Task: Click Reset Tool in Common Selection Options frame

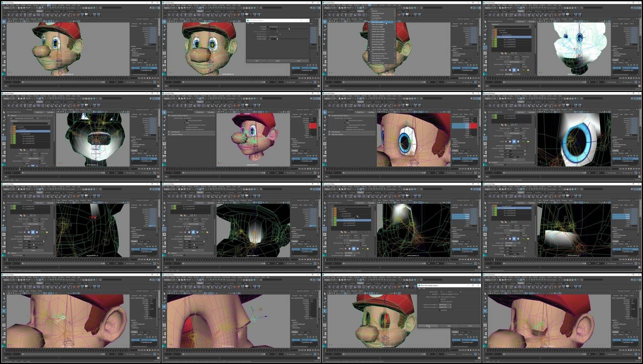Action: 200,112
